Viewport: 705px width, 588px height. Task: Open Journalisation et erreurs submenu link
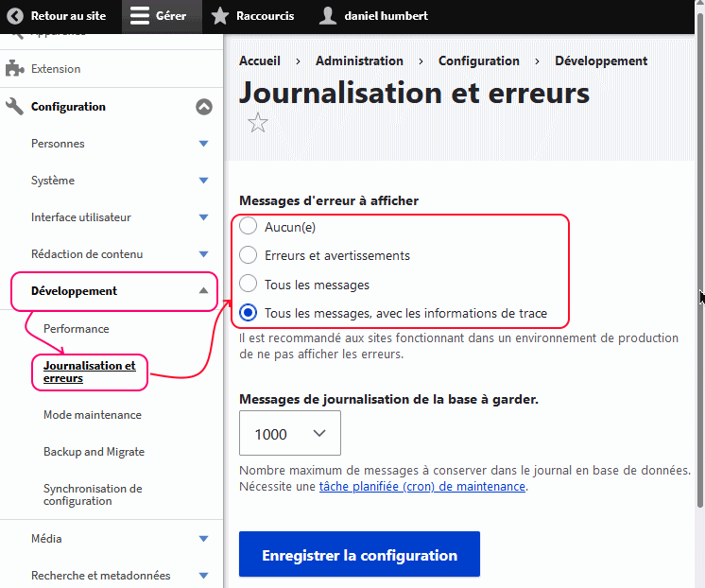pos(90,372)
